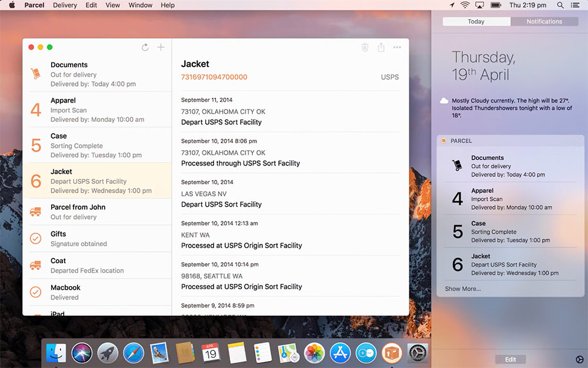Add a new delivery with plus icon
Viewport: 588px width, 368px height.
click(161, 47)
